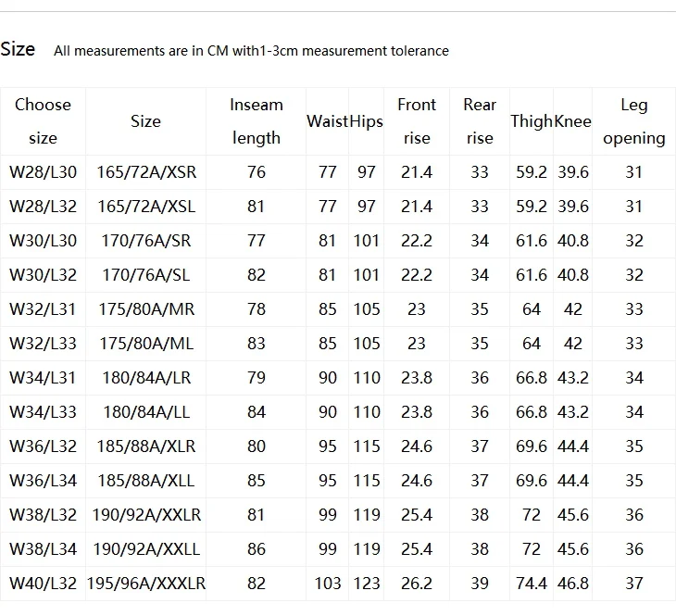Click the Leg opening column header
Screen dimensions: 676x616
[633, 121]
